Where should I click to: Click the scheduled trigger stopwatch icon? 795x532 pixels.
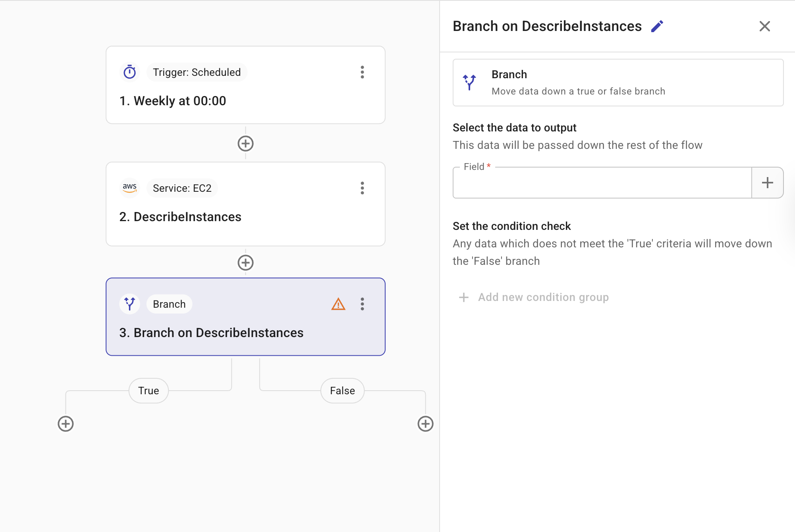(129, 72)
